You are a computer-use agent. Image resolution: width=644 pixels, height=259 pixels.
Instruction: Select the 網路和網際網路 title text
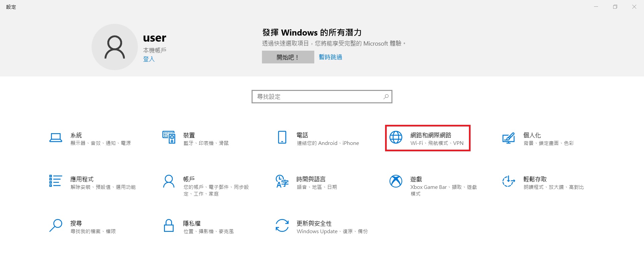point(431,135)
